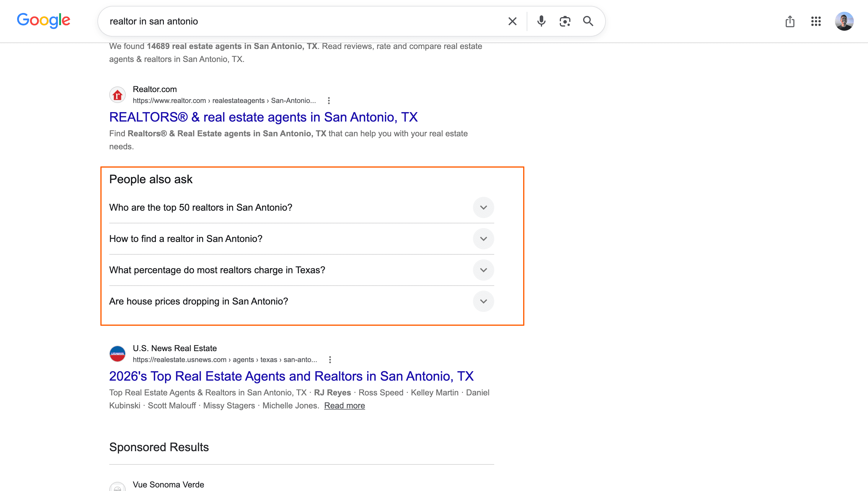
Task: Click the U.S. News Real Estate site name
Action: point(174,348)
